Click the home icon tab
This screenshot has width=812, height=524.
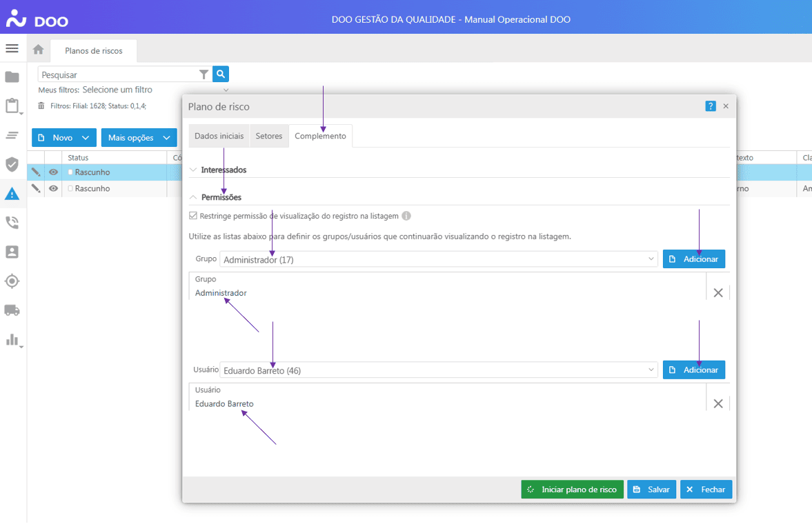click(x=39, y=50)
